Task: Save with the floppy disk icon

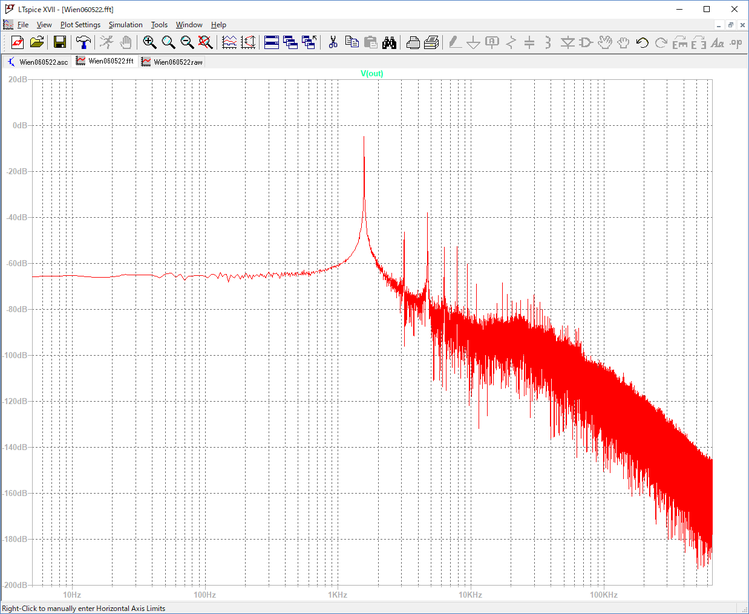Action: point(60,42)
